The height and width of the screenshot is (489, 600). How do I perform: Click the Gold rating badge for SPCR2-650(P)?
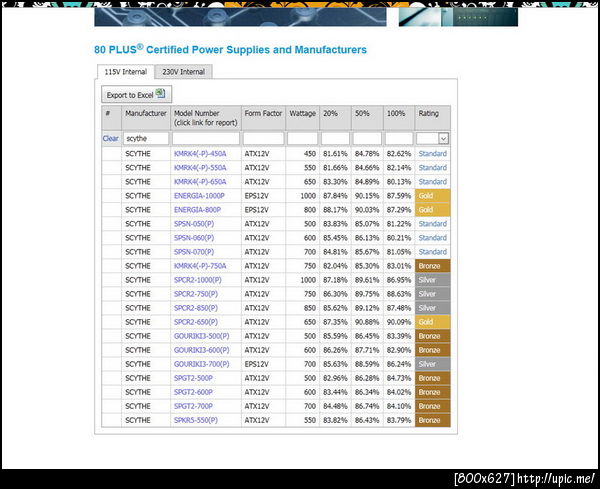coord(433,322)
